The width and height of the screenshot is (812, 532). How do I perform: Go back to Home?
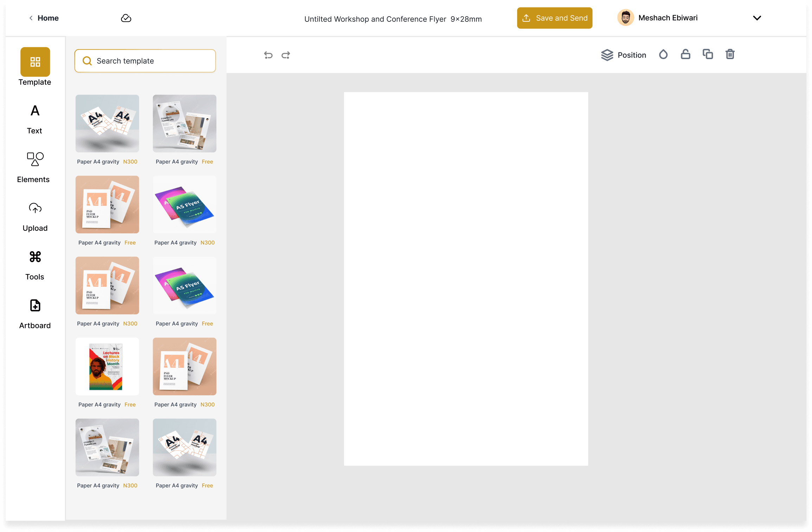pos(44,18)
